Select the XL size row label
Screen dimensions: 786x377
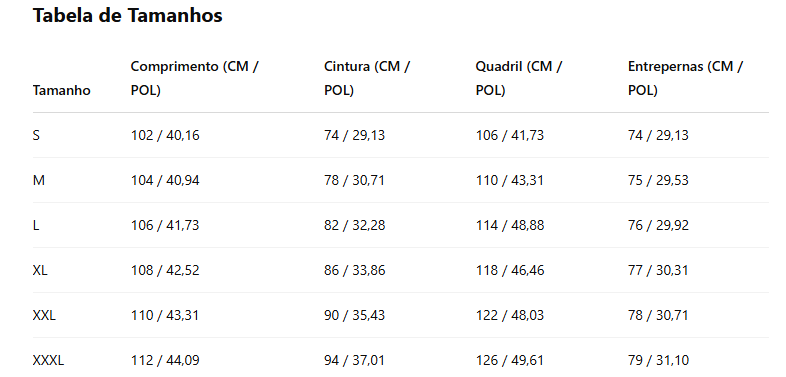click(40, 271)
